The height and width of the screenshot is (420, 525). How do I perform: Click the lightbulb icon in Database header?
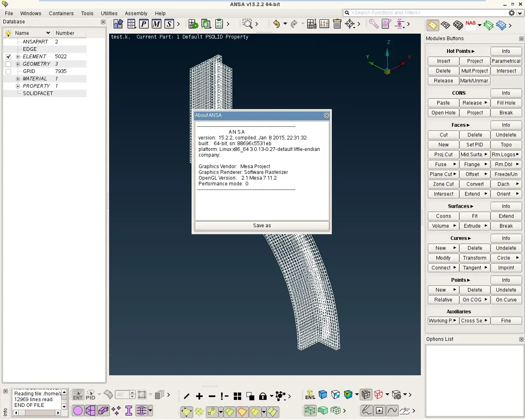pos(8,33)
